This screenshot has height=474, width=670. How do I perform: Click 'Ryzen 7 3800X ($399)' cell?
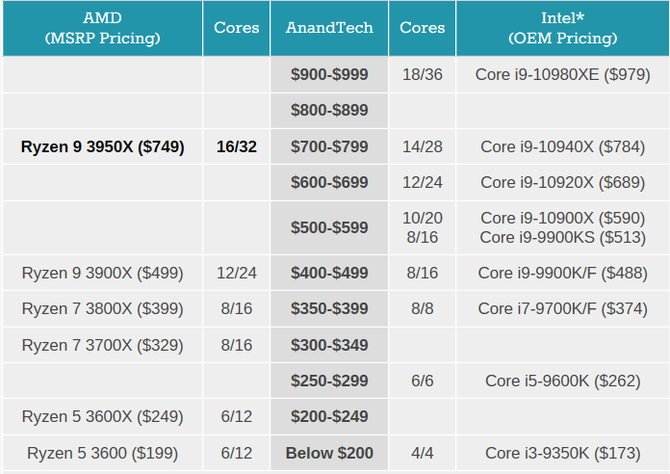pos(103,309)
